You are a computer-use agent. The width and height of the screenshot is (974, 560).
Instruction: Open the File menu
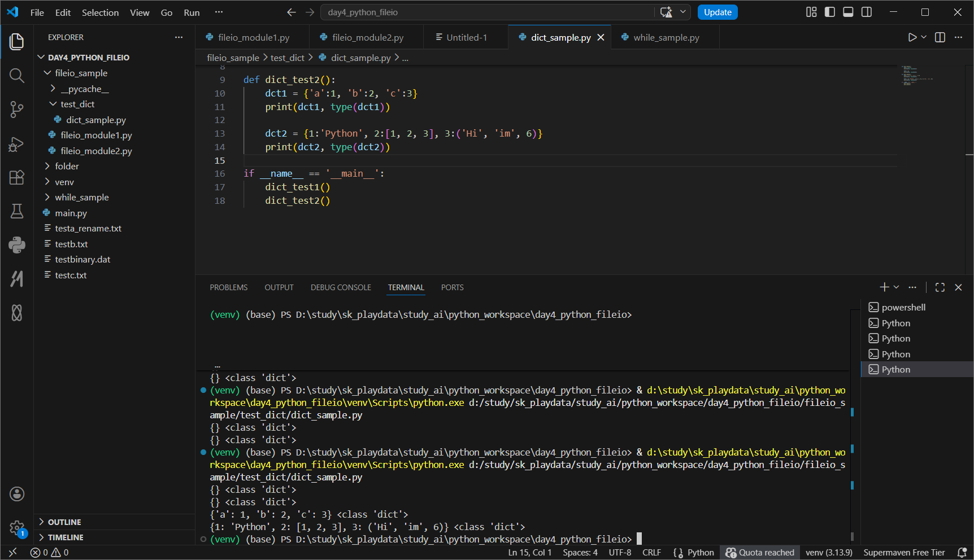(x=37, y=12)
